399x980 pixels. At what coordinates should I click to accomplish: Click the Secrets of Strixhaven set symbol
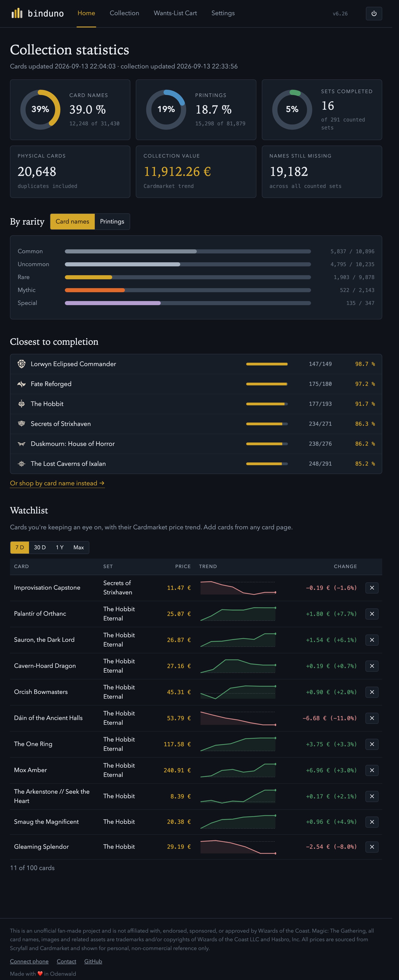(22, 424)
